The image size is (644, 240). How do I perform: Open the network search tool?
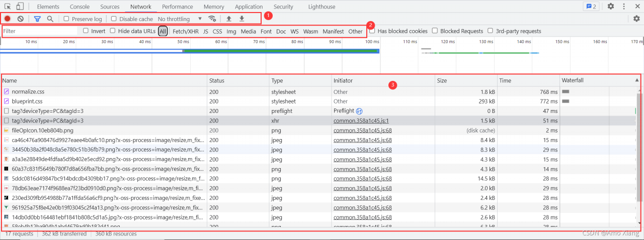click(x=50, y=19)
